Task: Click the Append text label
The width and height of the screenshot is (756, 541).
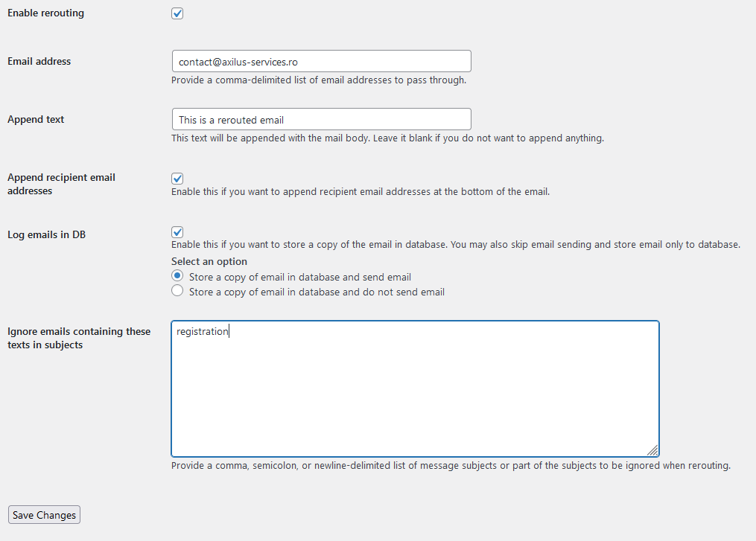Action: (36, 120)
